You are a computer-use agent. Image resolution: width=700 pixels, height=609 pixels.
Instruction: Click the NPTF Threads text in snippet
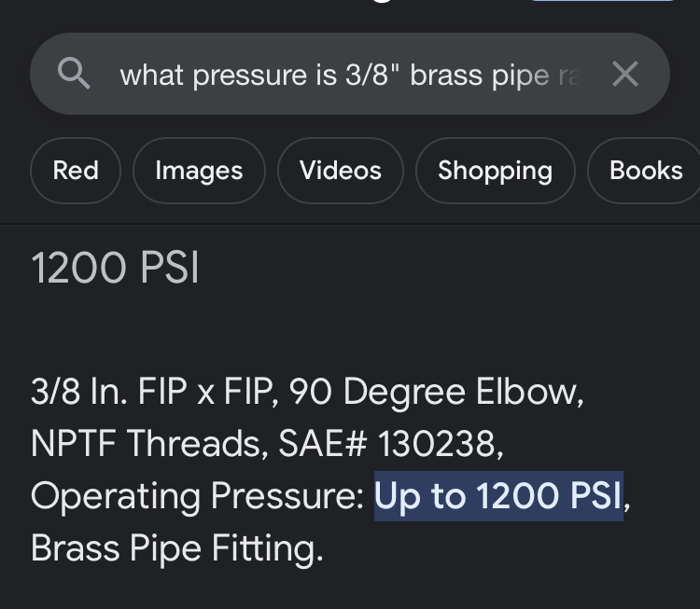149,444
